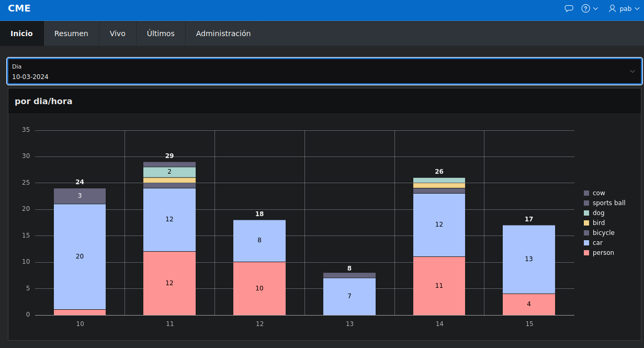Click the user profile icon in header
644x348 pixels.
612,8
